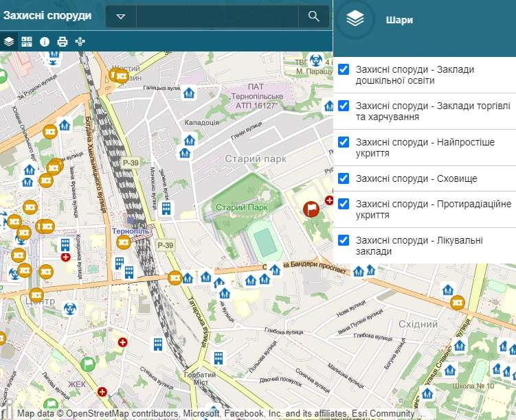
Task: Click the red flag marker on map
Action: [311, 209]
